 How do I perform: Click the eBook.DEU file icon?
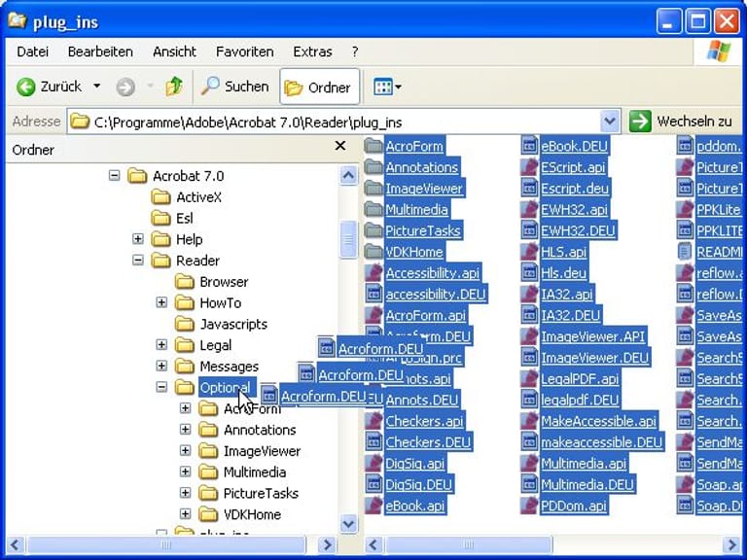pos(529,146)
